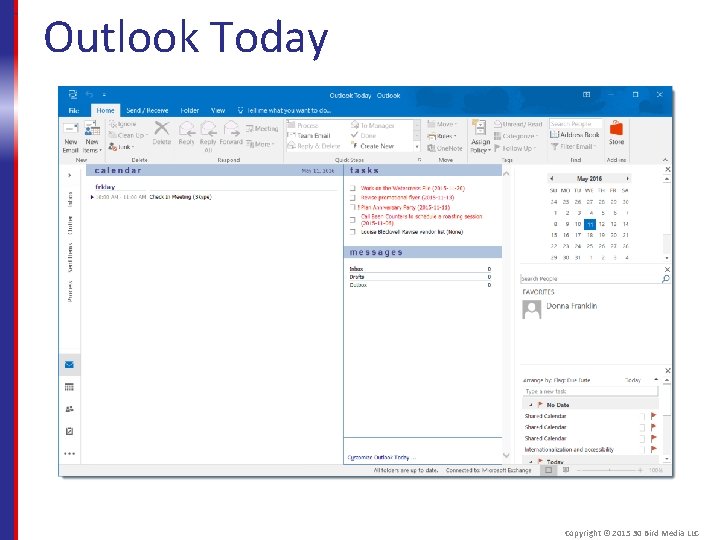This screenshot has width=720, height=540.
Task: Click the Tell me what you want to do box
Action: [285, 111]
